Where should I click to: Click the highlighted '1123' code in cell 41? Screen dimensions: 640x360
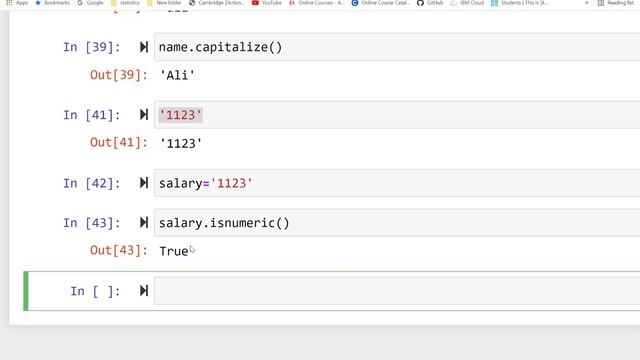(180, 115)
